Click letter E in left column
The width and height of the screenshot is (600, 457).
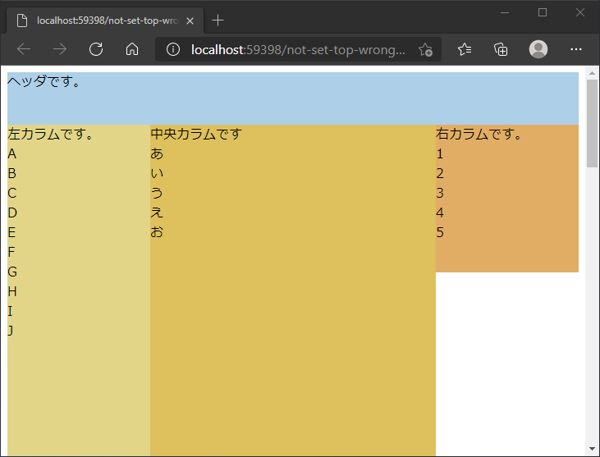pos(11,232)
